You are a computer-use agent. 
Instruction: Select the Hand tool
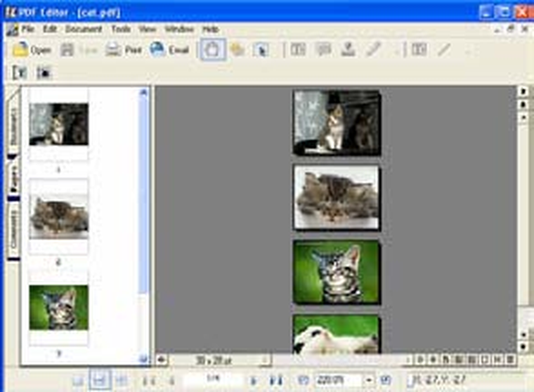(212, 50)
